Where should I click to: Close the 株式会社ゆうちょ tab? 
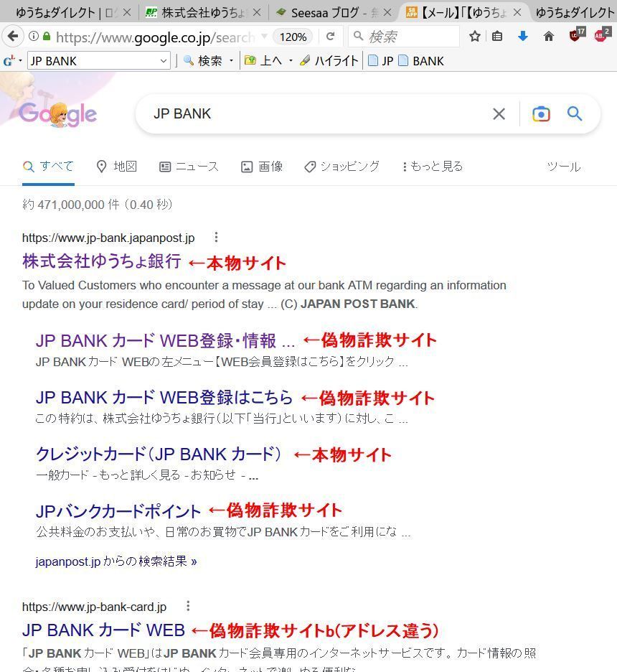pyautogui.click(x=257, y=12)
